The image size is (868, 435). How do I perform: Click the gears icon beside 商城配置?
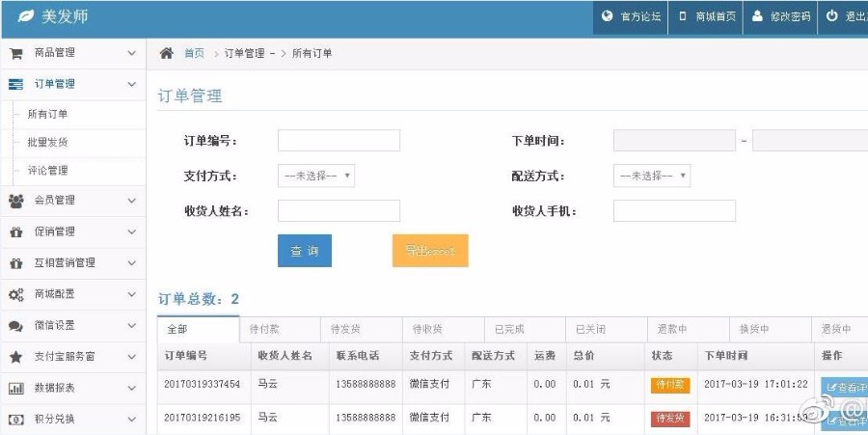click(16, 294)
